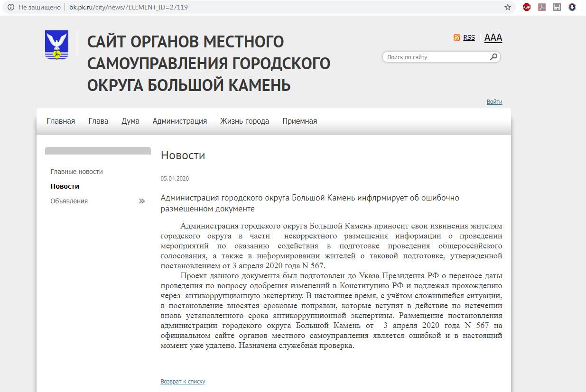Open the Глава menu item
The image size is (586, 392).
point(98,121)
